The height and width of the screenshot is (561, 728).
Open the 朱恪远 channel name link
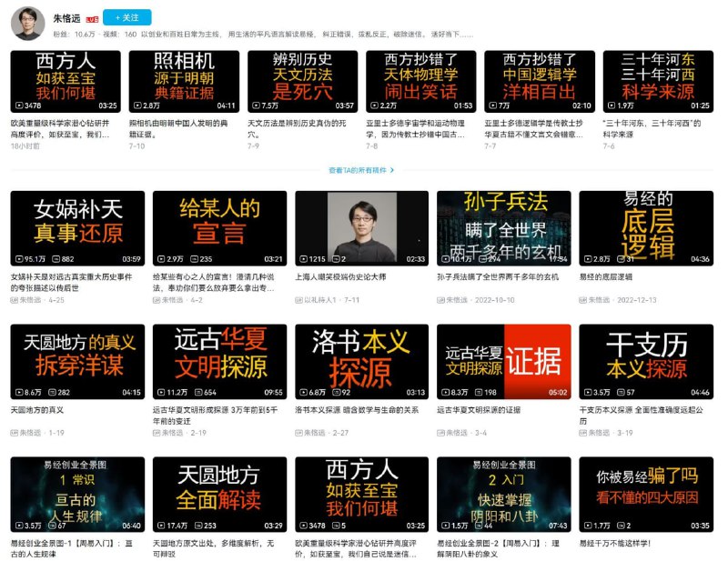point(66,17)
